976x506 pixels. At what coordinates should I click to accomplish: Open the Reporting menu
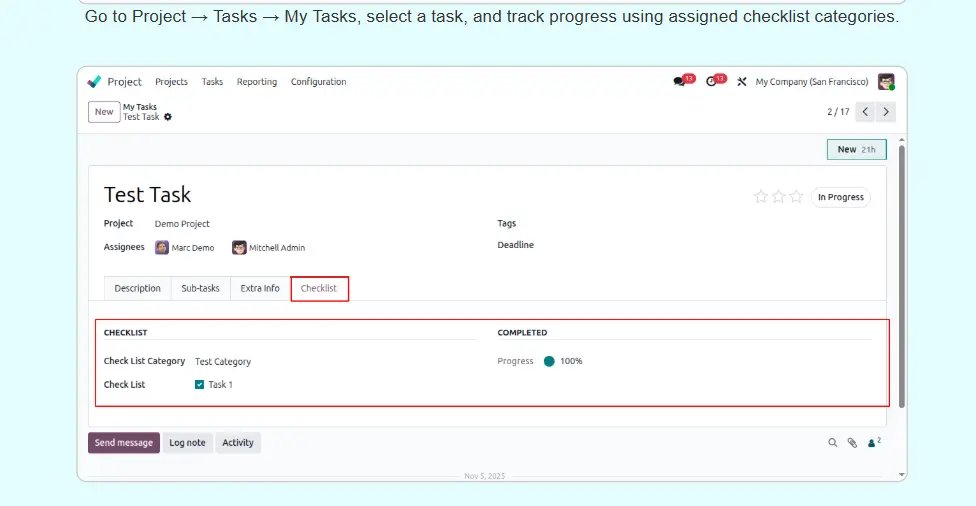pyautogui.click(x=257, y=82)
